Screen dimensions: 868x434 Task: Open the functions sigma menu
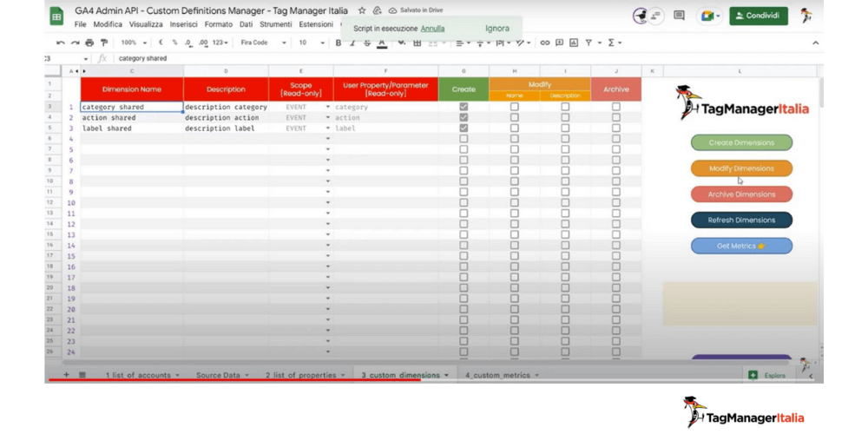tap(615, 43)
